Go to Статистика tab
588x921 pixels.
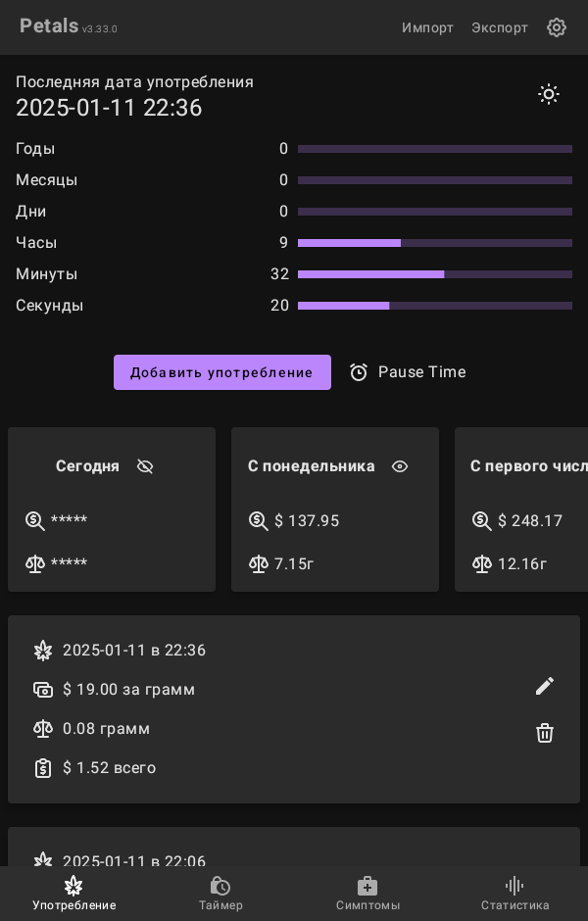514,893
